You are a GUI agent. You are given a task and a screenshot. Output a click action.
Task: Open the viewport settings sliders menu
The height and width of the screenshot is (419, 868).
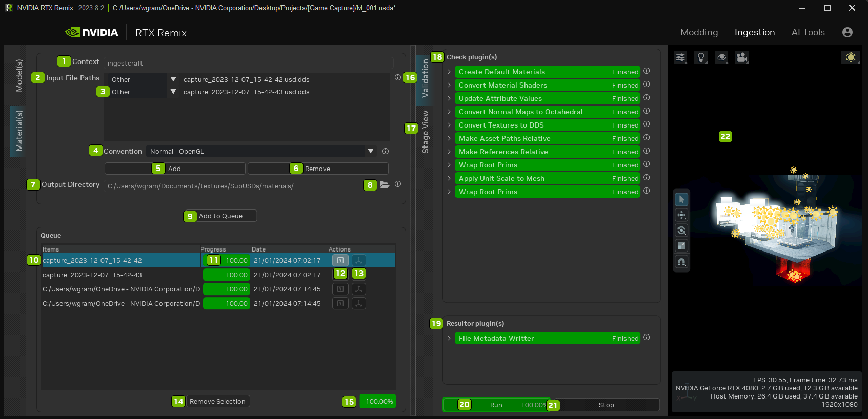(x=680, y=57)
